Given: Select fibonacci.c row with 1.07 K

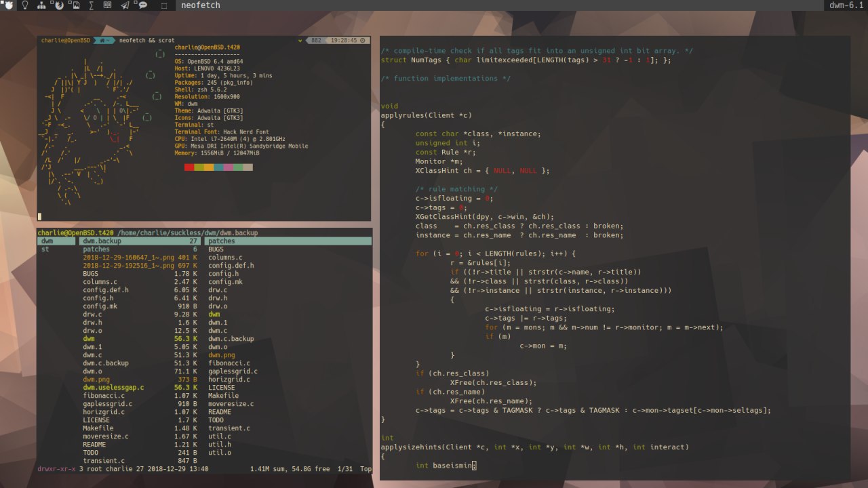Looking at the screenshot, I should coord(140,396).
